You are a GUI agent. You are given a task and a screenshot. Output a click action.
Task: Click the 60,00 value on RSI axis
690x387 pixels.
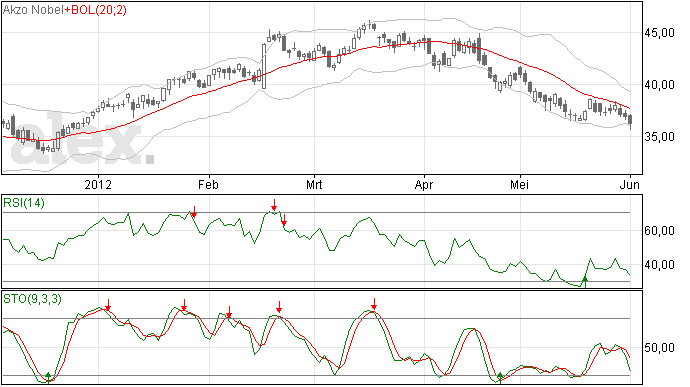pos(659,231)
